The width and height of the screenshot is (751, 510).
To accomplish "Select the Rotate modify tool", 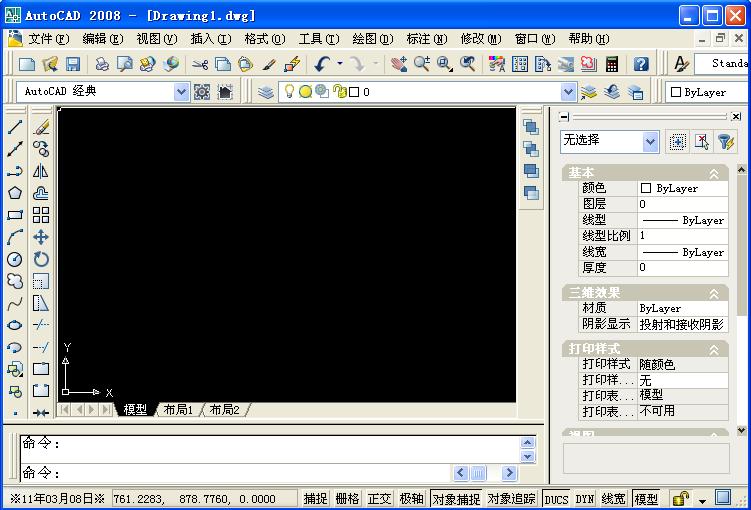I will point(41,259).
